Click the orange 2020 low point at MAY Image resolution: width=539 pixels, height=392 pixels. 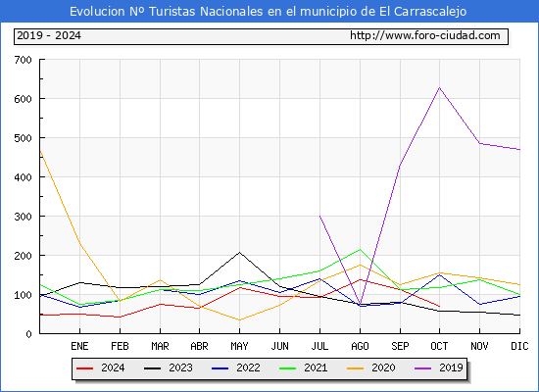tap(239, 320)
